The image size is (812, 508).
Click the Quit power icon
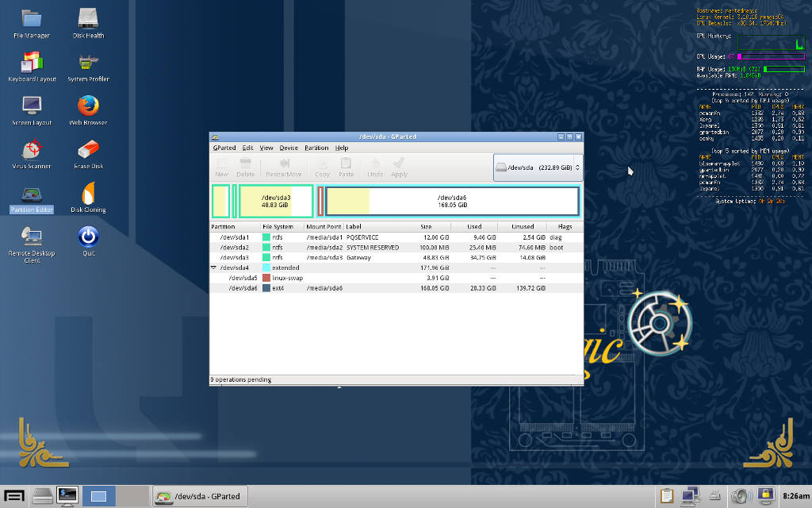[x=88, y=237]
